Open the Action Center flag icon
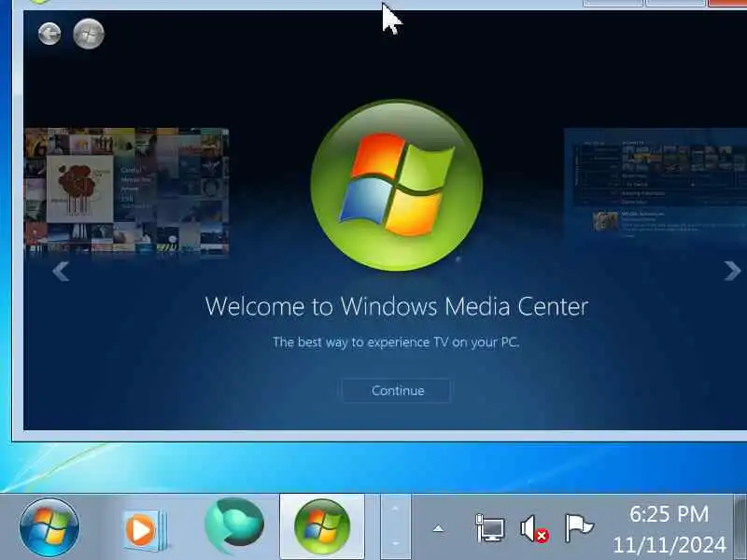The height and width of the screenshot is (560, 747). tap(578, 527)
